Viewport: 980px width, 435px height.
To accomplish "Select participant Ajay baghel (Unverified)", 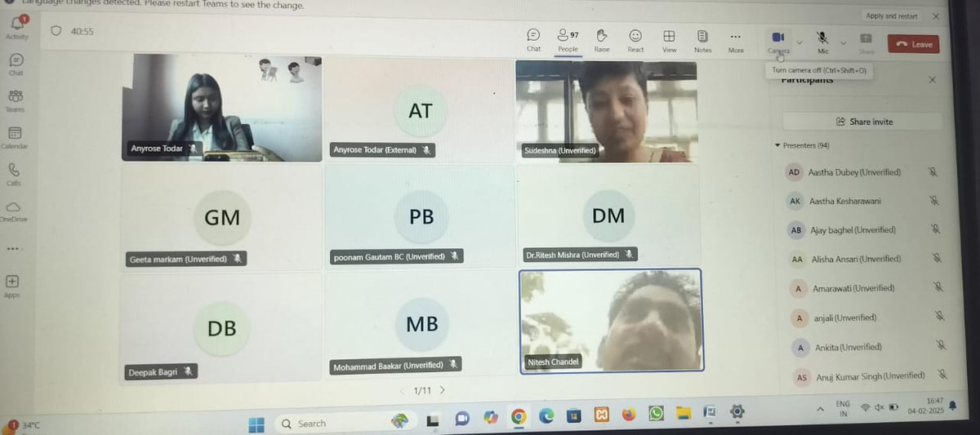I will (x=862, y=230).
